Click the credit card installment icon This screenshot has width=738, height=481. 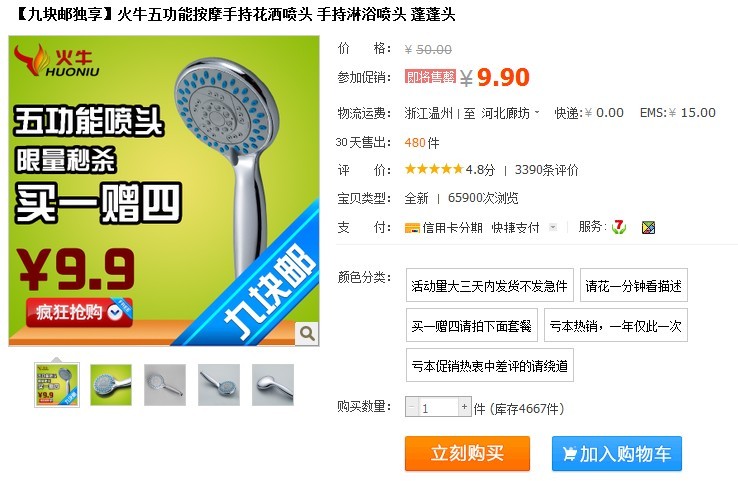tap(412, 228)
